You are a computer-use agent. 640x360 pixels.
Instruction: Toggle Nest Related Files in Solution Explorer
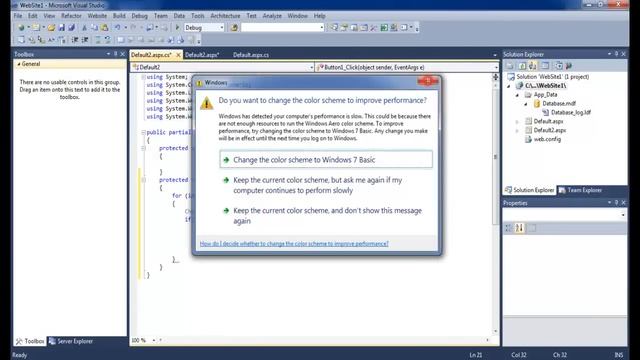click(x=533, y=66)
